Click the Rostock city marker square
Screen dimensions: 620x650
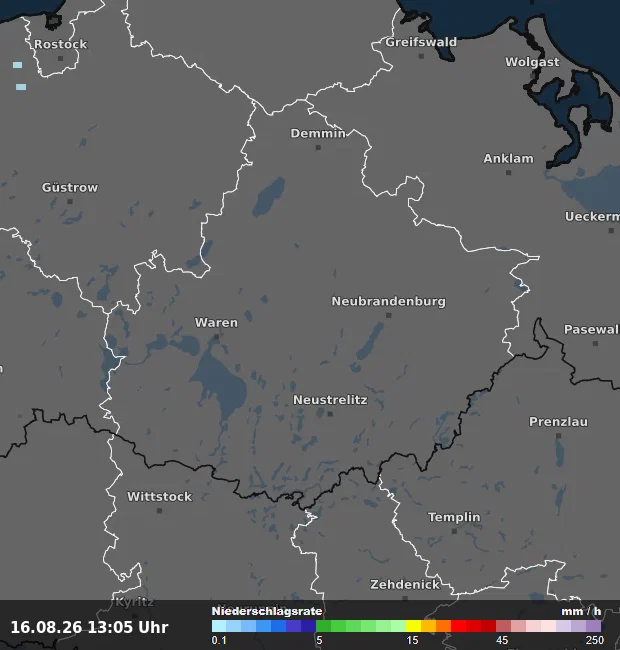(x=61, y=58)
